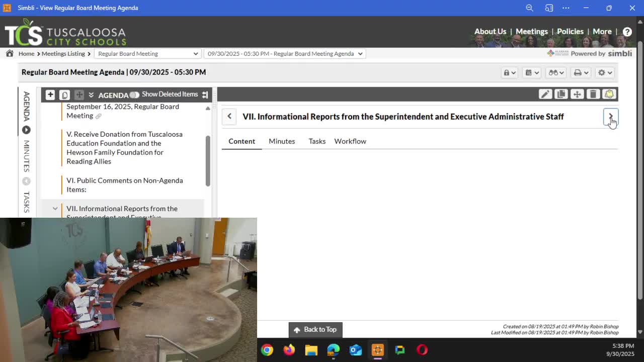The width and height of the screenshot is (644, 362).
Task: Go to previous agenda item arrow
Action: [229, 117]
